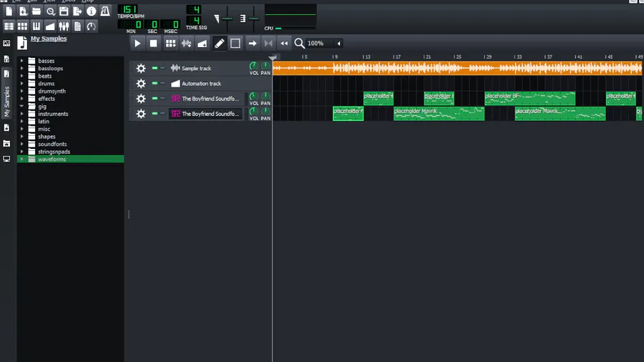
Task: Mute the Sample track with green LED
Action: (x=155, y=68)
